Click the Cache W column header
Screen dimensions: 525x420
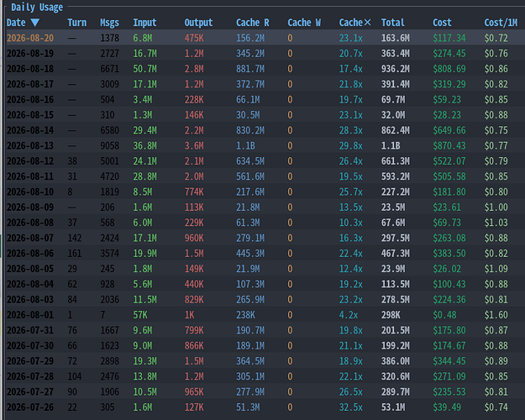[x=304, y=23]
